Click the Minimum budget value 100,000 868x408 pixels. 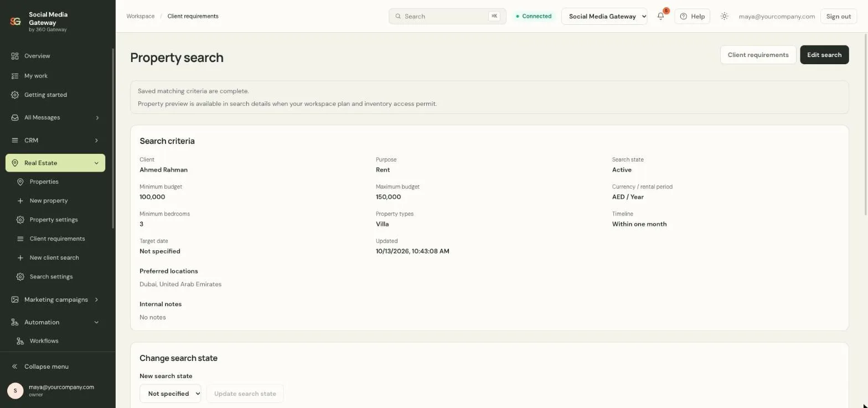click(x=152, y=197)
